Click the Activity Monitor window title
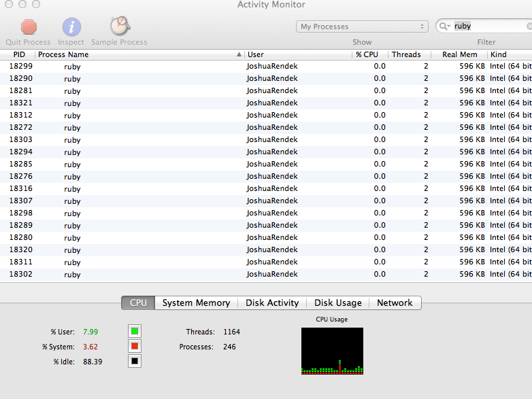Image resolution: width=532 pixels, height=399 pixels. coord(271,4)
